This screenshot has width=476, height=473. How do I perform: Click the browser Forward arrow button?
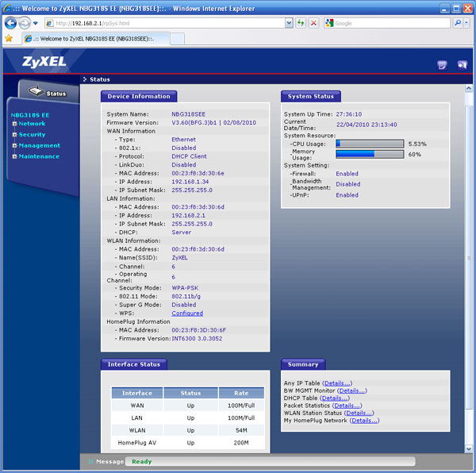[x=25, y=23]
